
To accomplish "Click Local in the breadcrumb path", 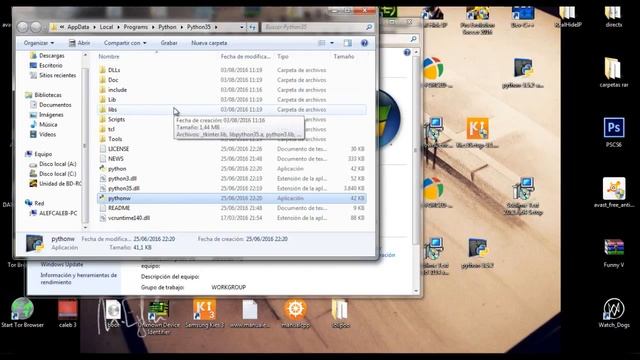I will click(x=106, y=27).
